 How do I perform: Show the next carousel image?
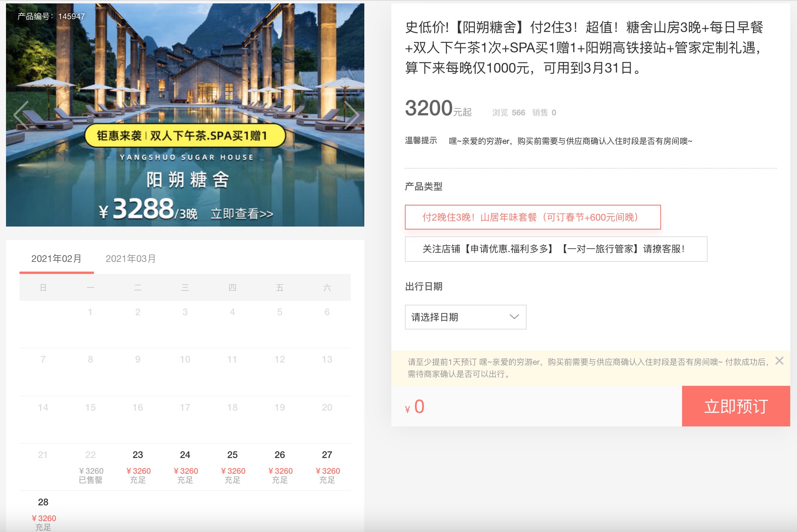point(352,115)
